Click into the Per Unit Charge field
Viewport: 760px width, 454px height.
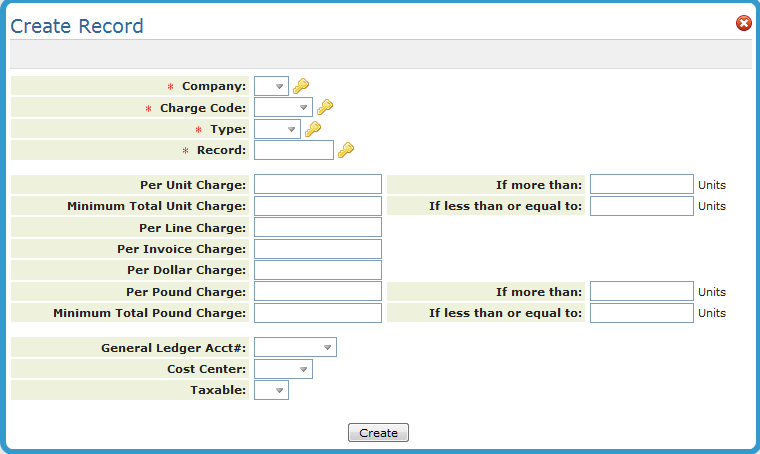click(318, 184)
